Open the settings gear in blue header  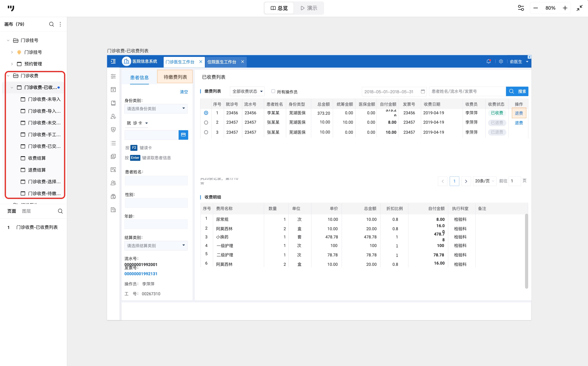501,62
